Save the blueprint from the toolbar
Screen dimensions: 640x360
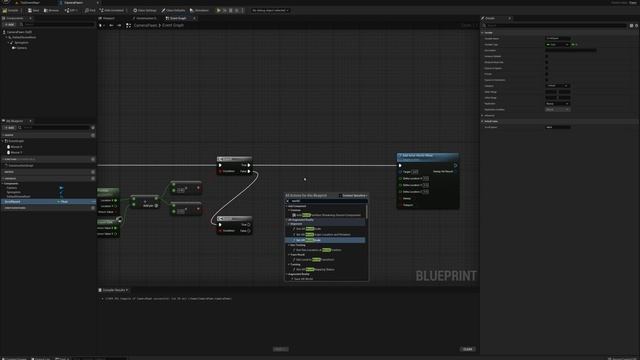point(34,10)
